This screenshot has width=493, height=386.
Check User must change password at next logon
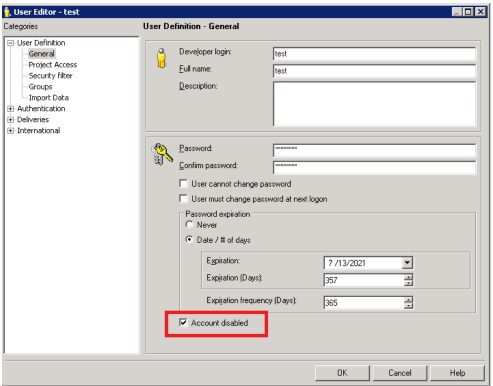(x=183, y=199)
